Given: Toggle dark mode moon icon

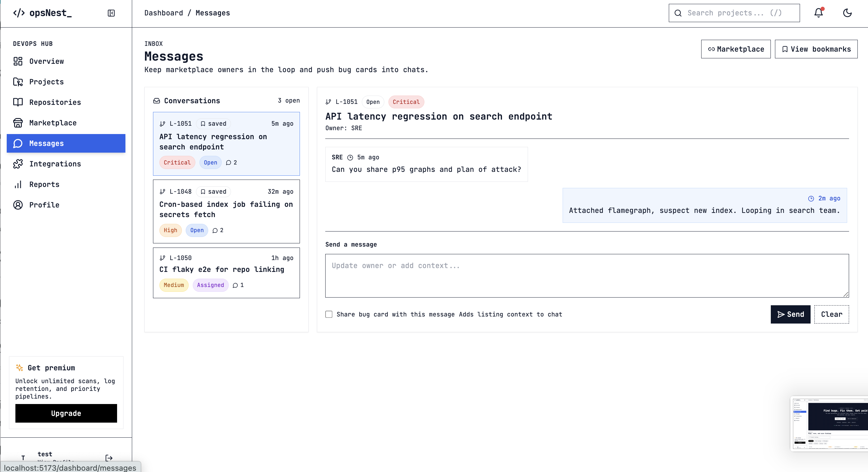Looking at the screenshot, I should coord(847,13).
